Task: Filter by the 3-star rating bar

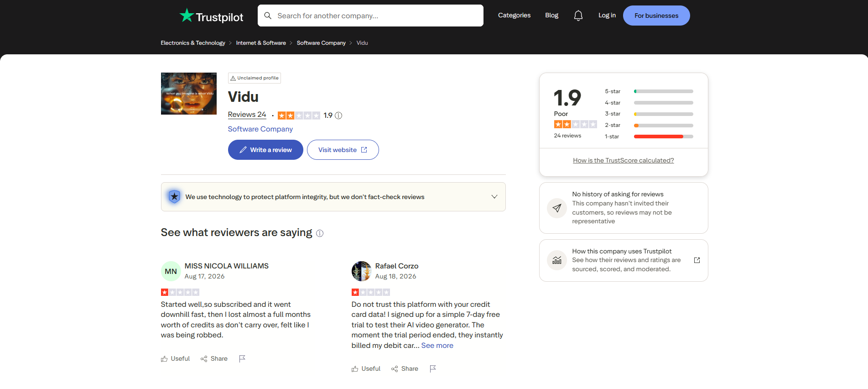Action: [x=649, y=114]
